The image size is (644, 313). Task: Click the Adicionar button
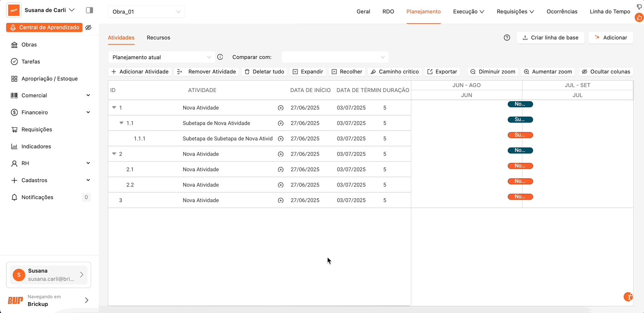coord(611,38)
